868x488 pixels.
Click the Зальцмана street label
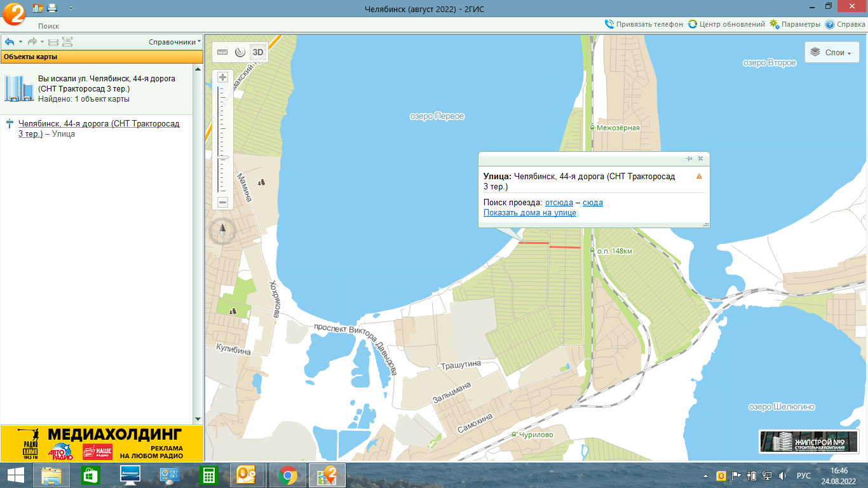[452, 393]
